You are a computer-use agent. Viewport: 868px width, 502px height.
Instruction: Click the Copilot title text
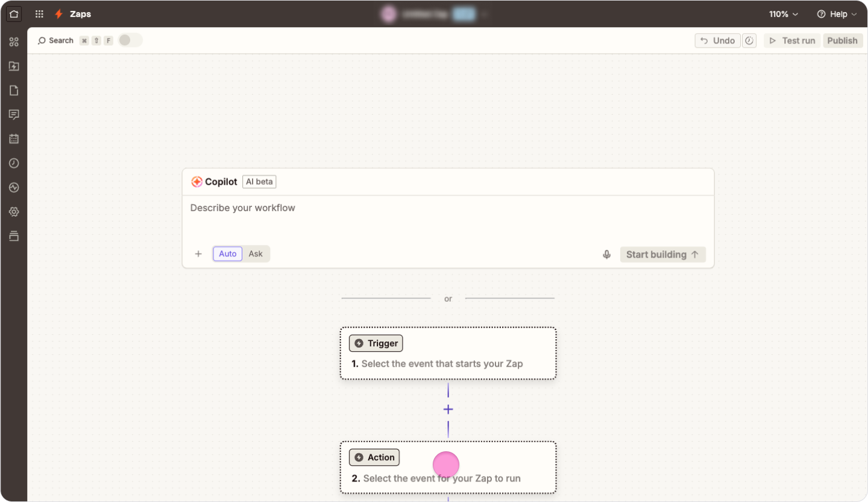click(x=221, y=182)
